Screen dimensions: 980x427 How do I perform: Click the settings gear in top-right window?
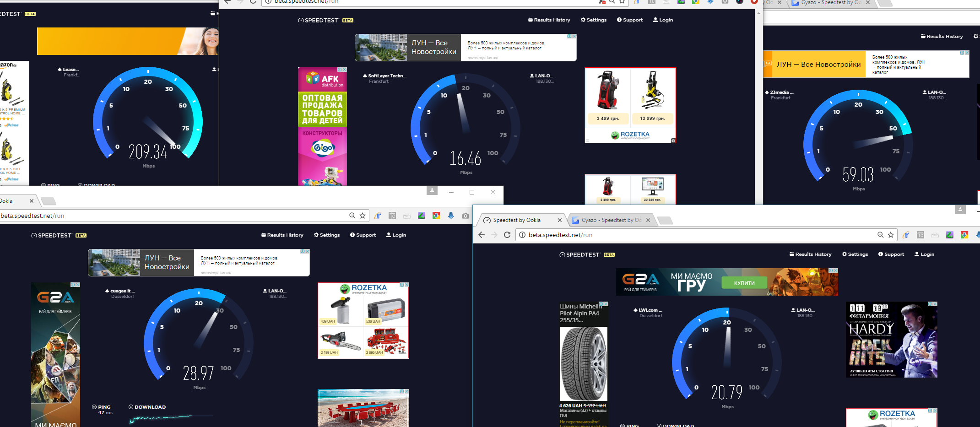tap(975, 36)
